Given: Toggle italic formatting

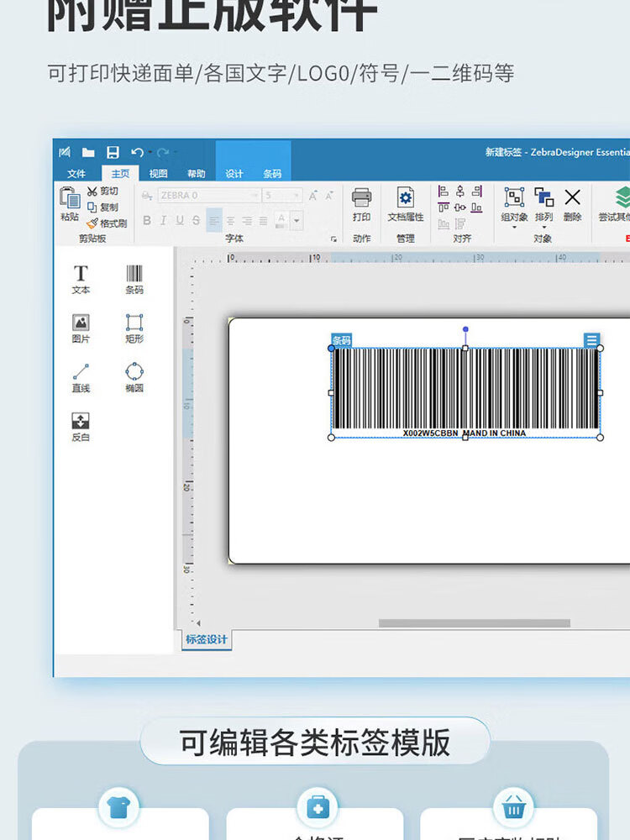Looking at the screenshot, I should pyautogui.click(x=164, y=221).
